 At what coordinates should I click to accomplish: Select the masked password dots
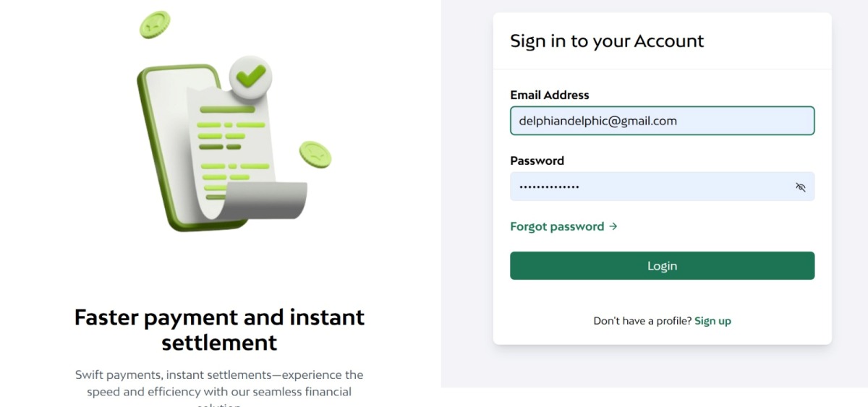549,187
